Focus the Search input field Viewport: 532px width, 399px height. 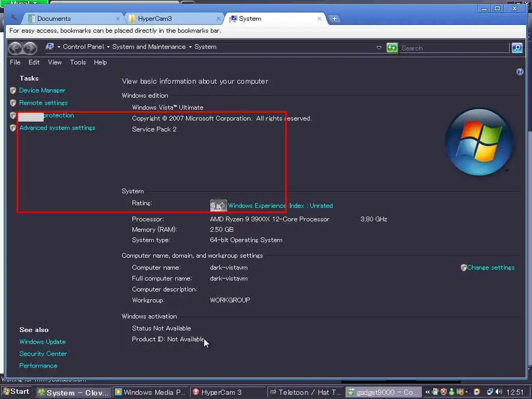455,48
